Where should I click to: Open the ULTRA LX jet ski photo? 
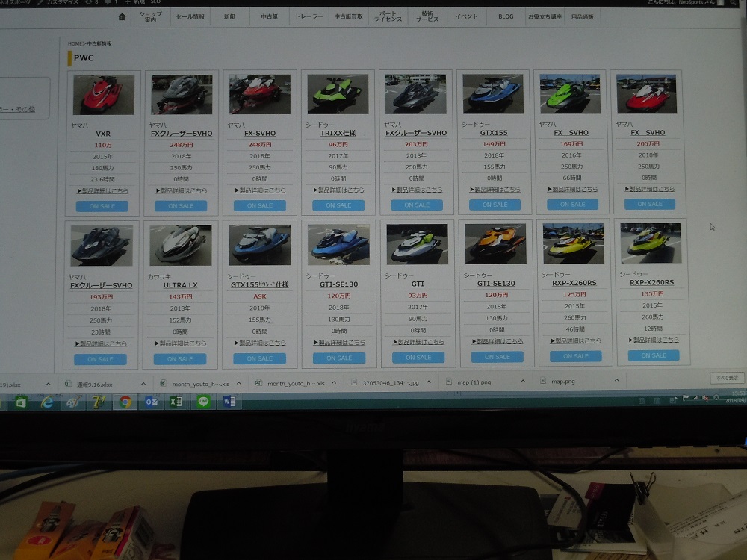181,246
